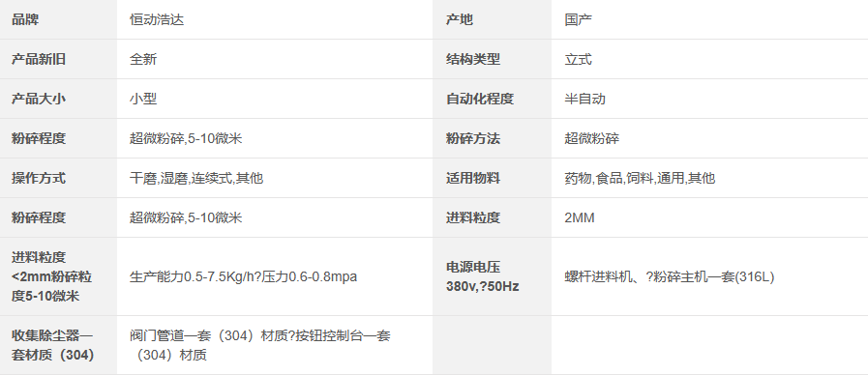Click the brand value 恒动浩达
868x375 pixels.
(x=157, y=20)
